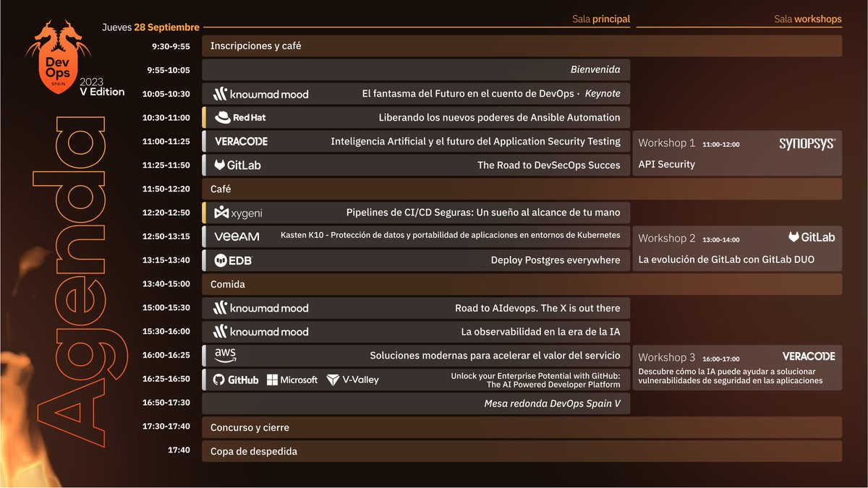868x488 pixels.
Task: Open the API Security workshop title
Action: (x=666, y=164)
